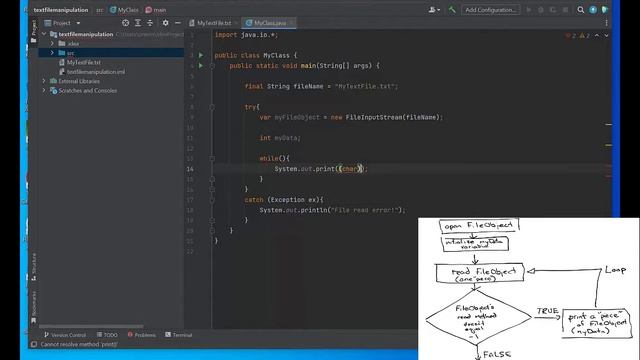Fold the try block gutter marker
Viewport: 640px width, 360px height.
click(212, 107)
